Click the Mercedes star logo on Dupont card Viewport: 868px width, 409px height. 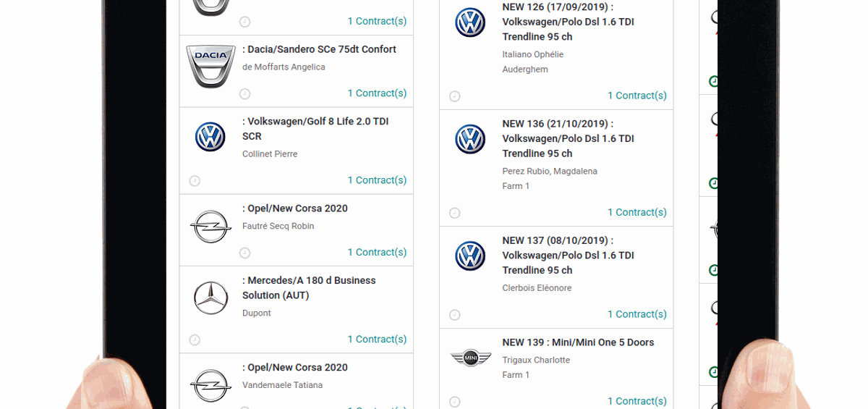[x=210, y=298]
